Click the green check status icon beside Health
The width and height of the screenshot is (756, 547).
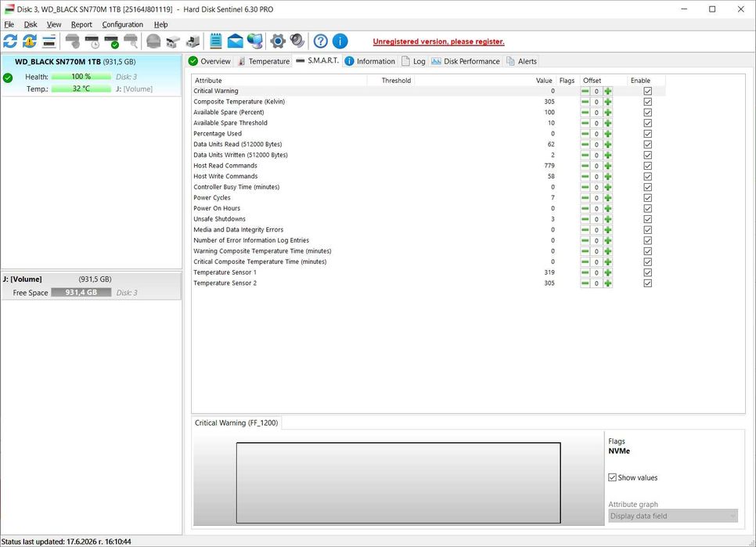pos(8,77)
